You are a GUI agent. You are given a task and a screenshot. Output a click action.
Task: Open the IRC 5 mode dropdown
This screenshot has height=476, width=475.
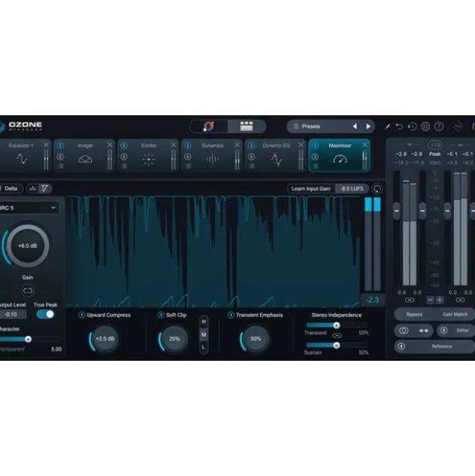(x=29, y=208)
